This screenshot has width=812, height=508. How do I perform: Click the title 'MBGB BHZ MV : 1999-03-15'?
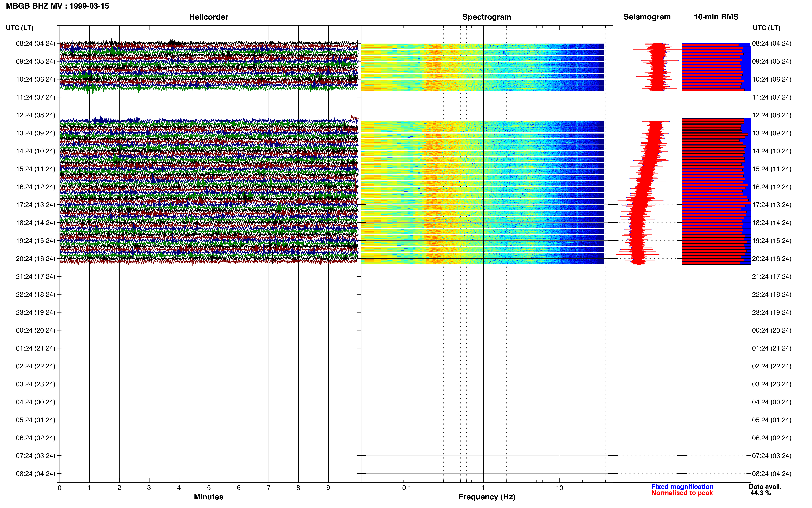coord(57,6)
